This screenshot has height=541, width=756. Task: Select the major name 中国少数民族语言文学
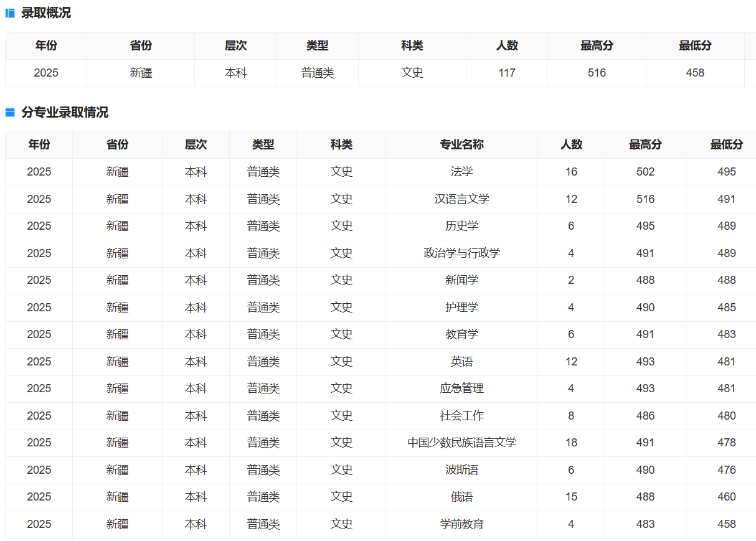pos(461,443)
